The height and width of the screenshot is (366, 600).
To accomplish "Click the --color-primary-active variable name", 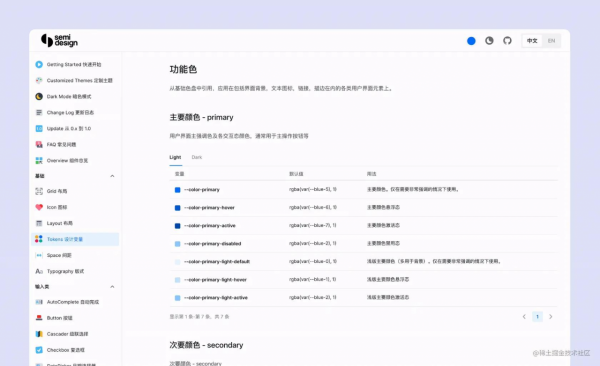I will 210,225.
